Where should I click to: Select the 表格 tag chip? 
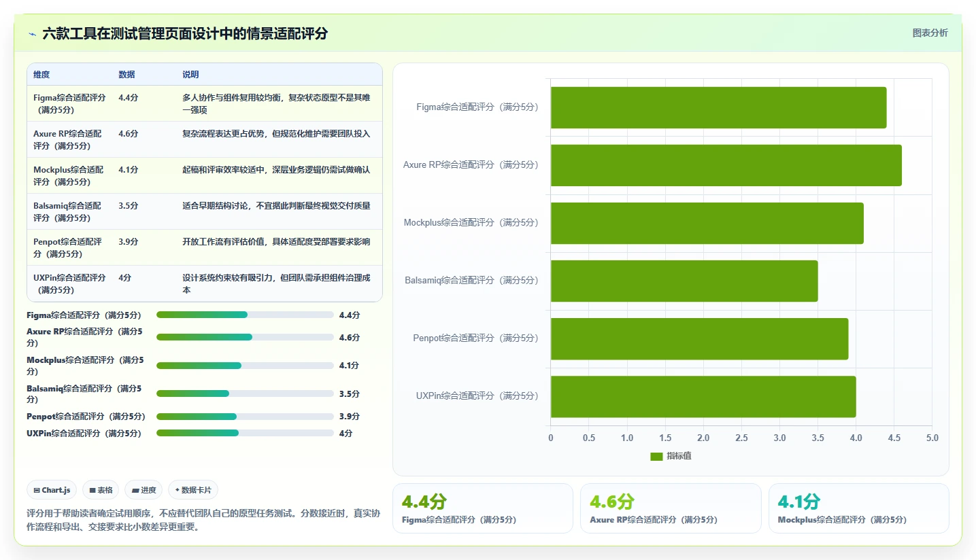click(101, 490)
